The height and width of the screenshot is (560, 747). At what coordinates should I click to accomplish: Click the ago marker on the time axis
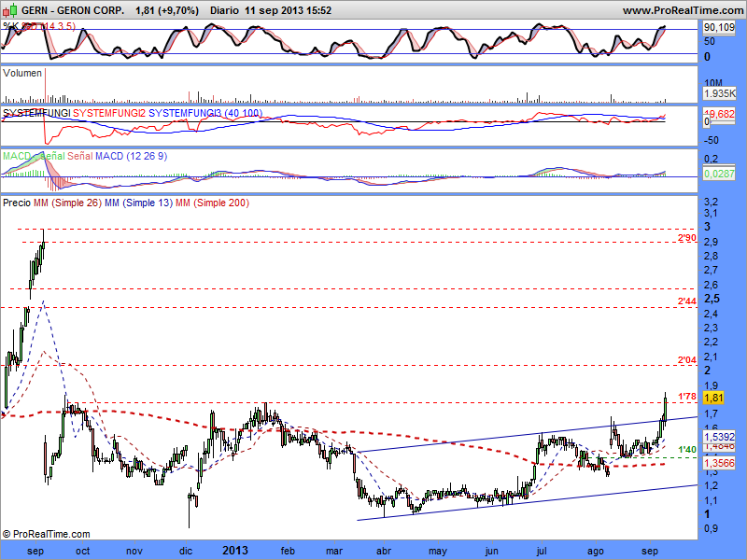[596, 551]
